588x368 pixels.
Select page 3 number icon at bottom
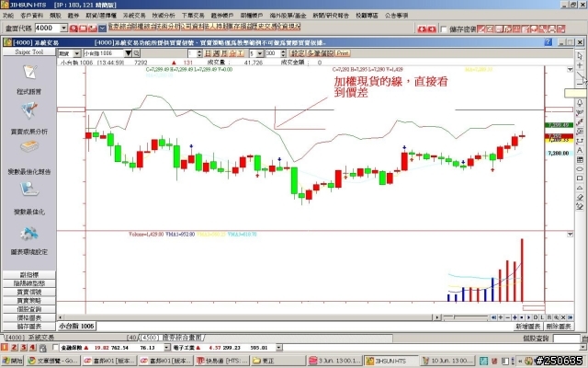pyautogui.click(x=23, y=348)
